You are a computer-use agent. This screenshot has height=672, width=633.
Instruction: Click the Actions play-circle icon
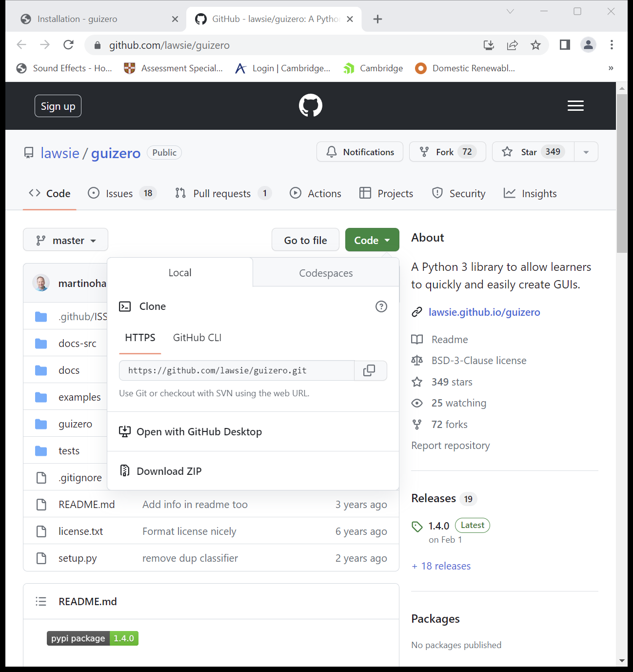[296, 193]
